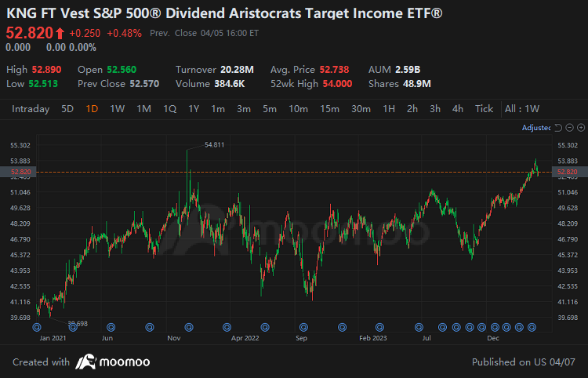
Task: Click the red price up arrow
Action: 60,33
